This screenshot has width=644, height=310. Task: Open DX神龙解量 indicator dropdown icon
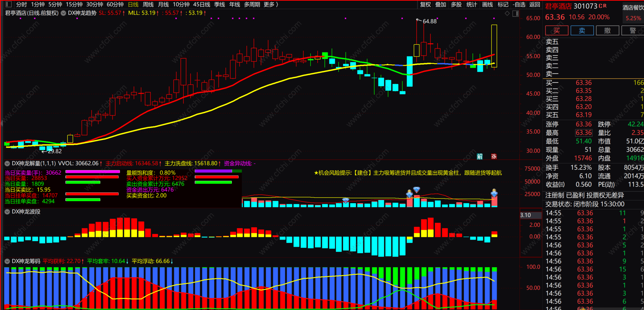pos(7,163)
